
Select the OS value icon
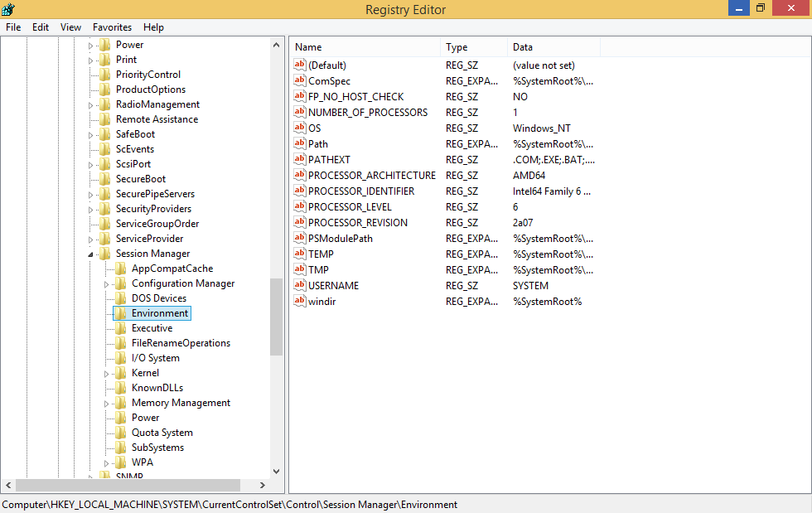pos(299,128)
